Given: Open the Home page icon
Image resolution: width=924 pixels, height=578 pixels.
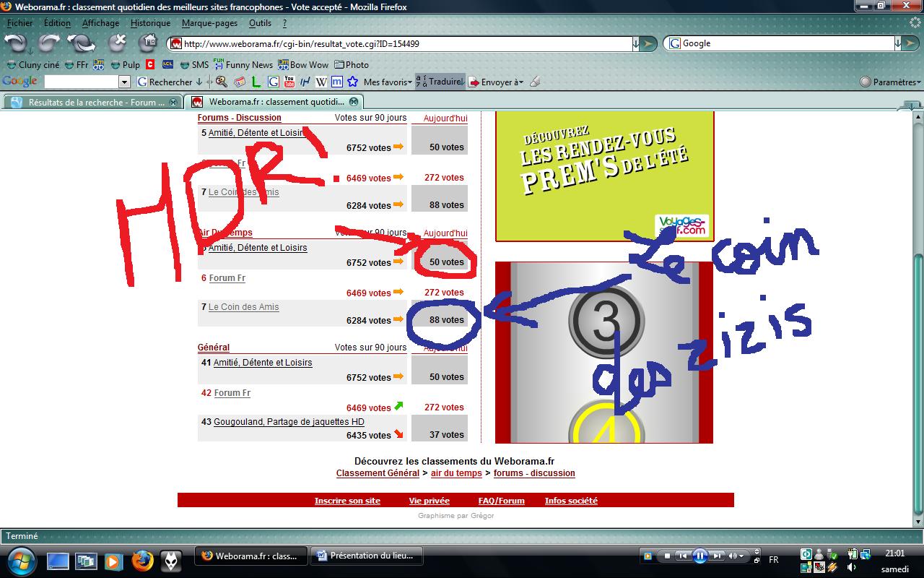Looking at the screenshot, I should click(149, 43).
